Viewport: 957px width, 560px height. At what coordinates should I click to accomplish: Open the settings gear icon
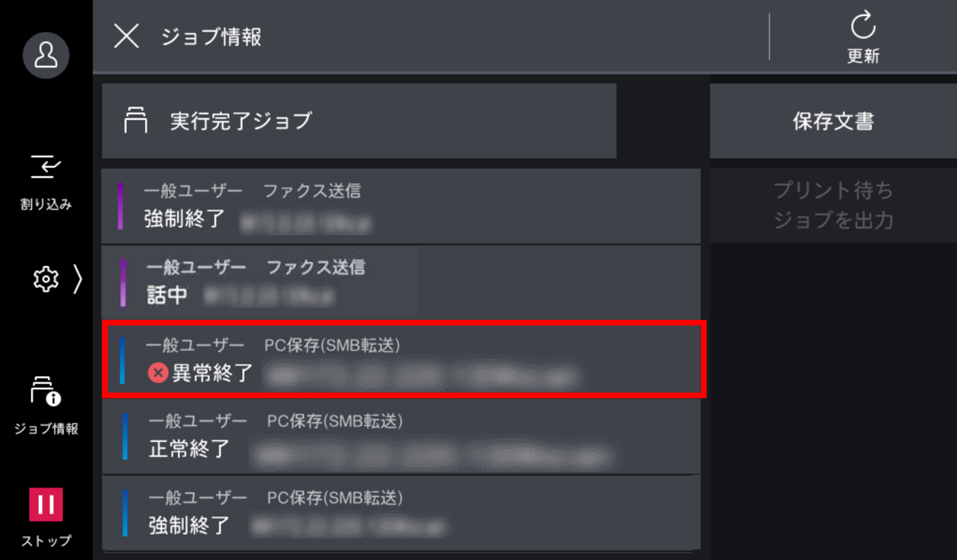pos(46,279)
